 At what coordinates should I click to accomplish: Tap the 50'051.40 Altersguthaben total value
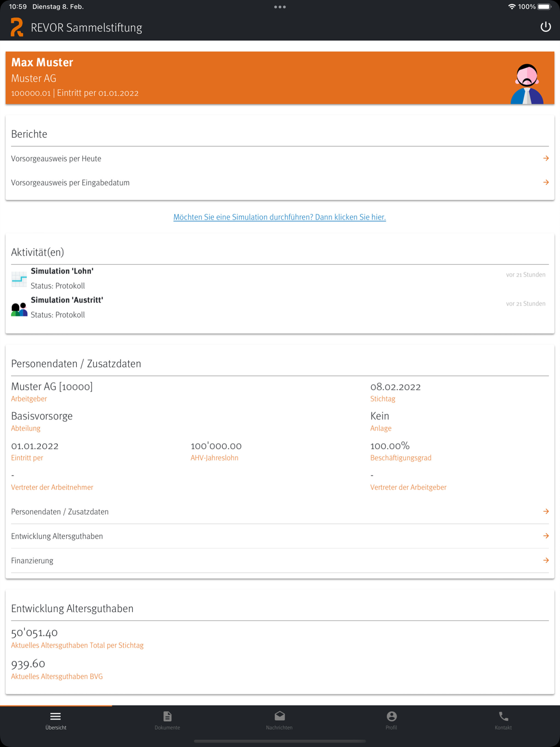point(34,633)
